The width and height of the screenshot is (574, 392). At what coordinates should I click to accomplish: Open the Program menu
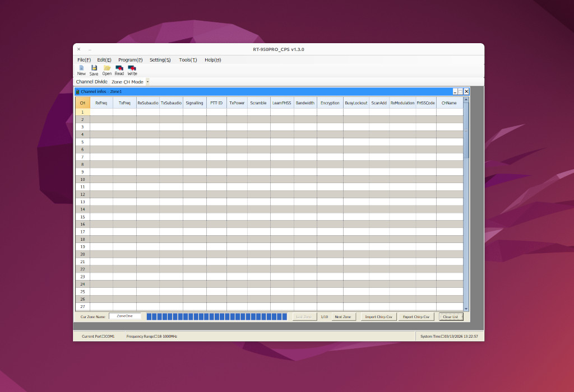(x=130, y=59)
